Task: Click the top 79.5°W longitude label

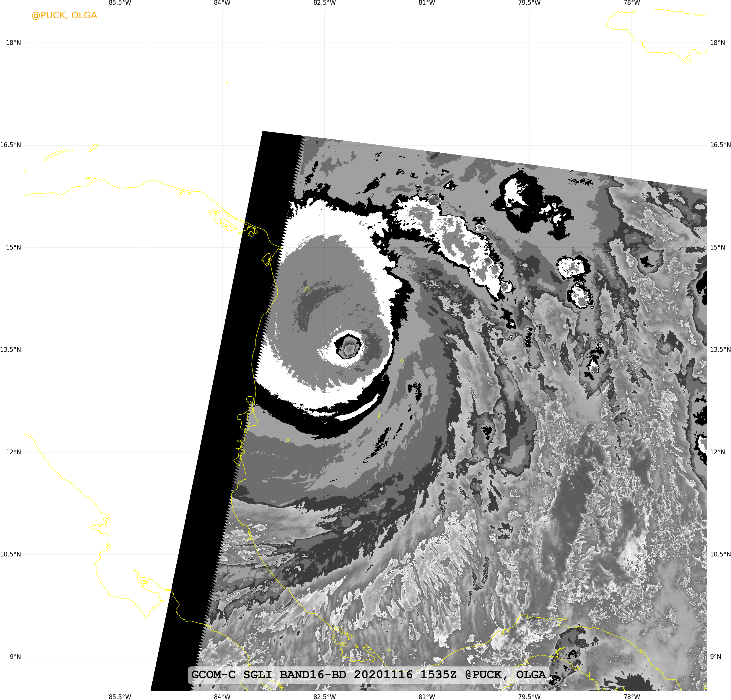Action: [529, 3]
